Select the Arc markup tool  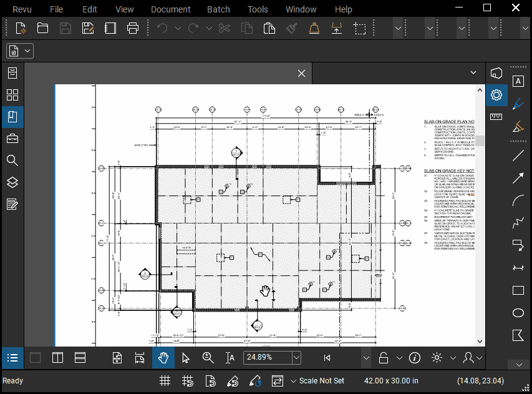pos(518,200)
